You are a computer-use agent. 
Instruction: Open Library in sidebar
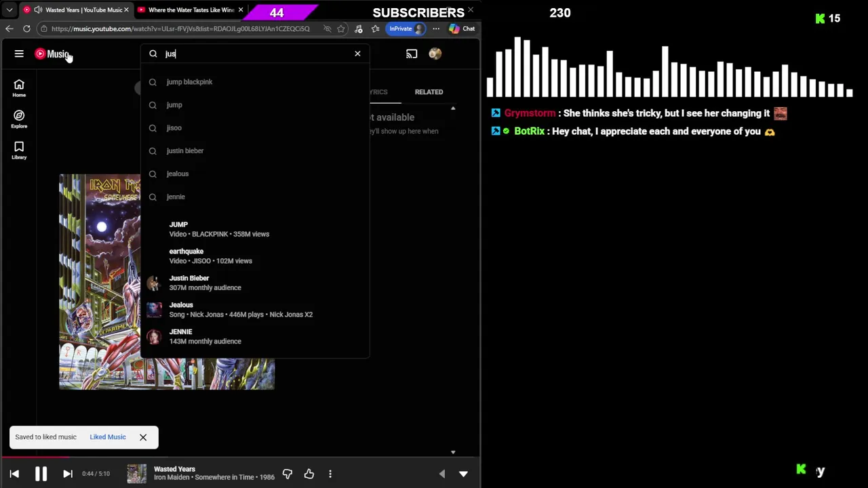pyautogui.click(x=19, y=150)
